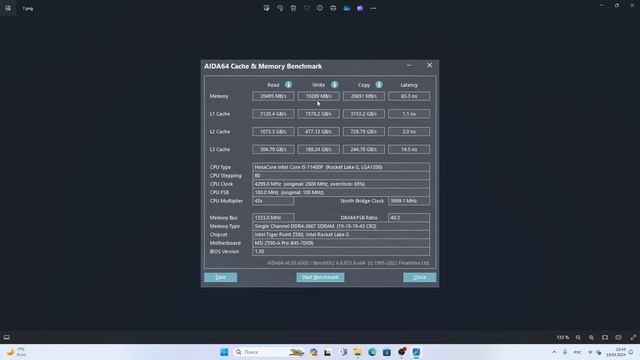The height and width of the screenshot is (360, 640).
Task: Click the Zoom out magnifier icon
Action: (x=578, y=337)
